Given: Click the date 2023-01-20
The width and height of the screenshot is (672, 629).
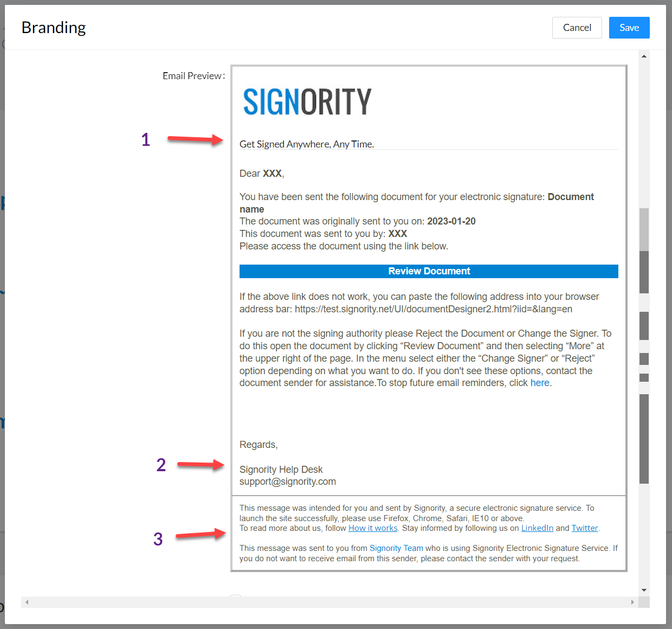Looking at the screenshot, I should pyautogui.click(x=451, y=221).
